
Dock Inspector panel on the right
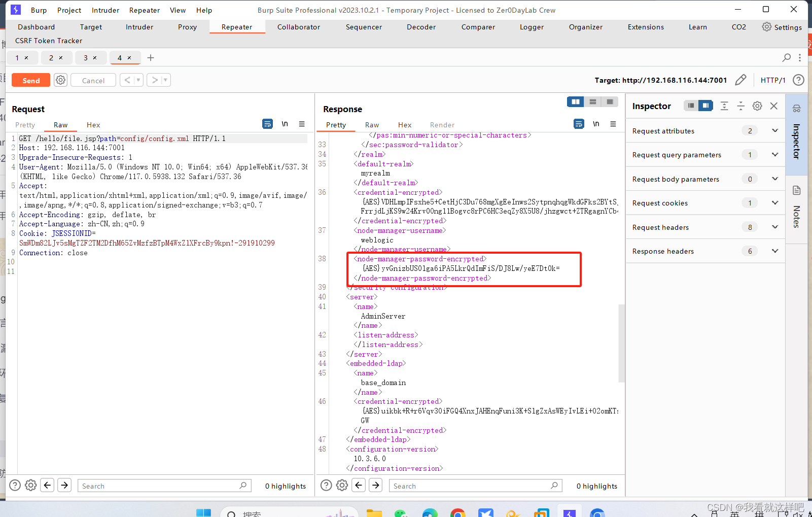(705, 106)
